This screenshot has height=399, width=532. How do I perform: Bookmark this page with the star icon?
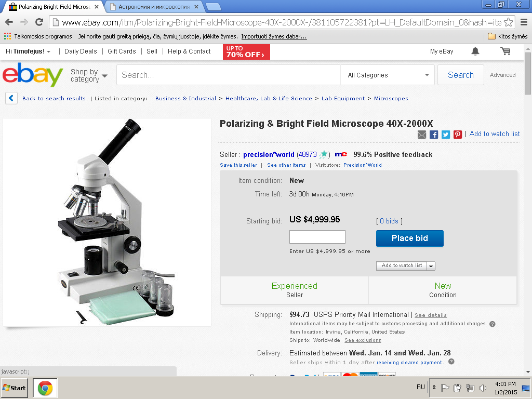(x=508, y=22)
